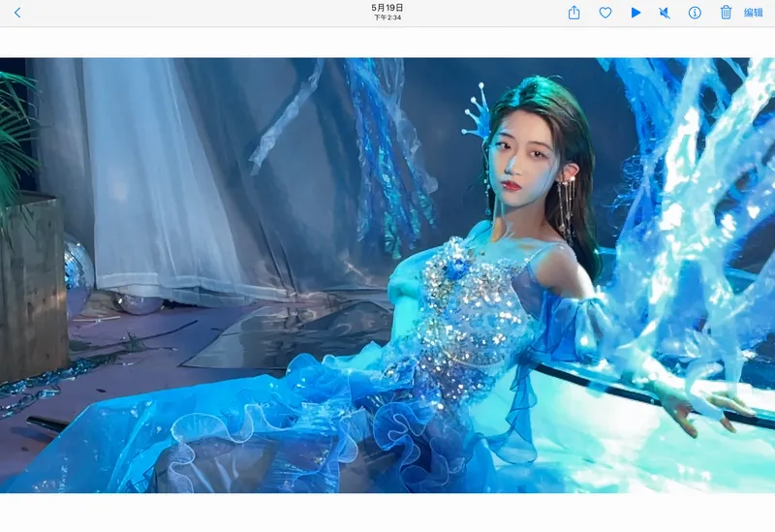
Task: Delete the video with the trash icon
Action: click(726, 13)
